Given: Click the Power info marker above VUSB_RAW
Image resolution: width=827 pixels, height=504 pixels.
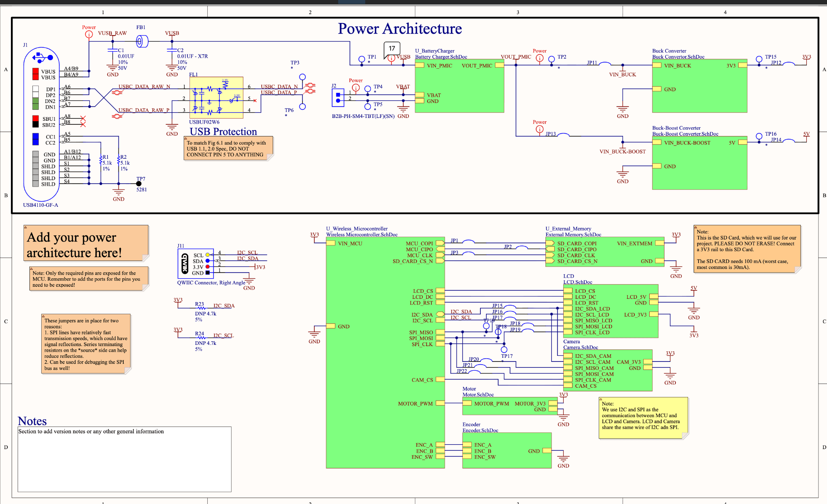Looking at the screenshot, I should coord(89,34).
